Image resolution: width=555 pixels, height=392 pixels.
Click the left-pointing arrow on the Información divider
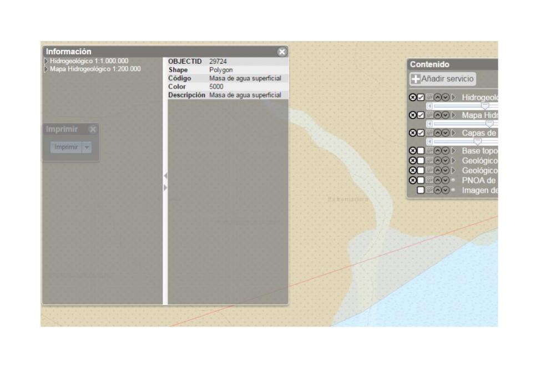pos(165,176)
